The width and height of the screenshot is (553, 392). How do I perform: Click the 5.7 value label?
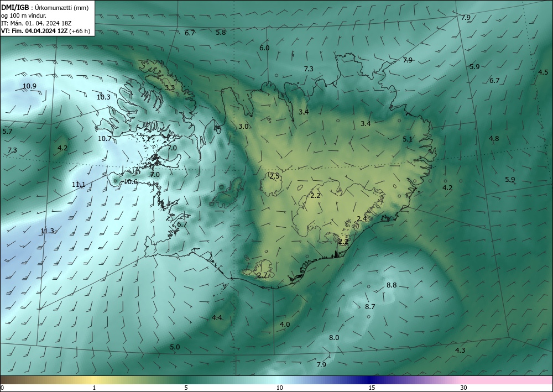[7, 132]
